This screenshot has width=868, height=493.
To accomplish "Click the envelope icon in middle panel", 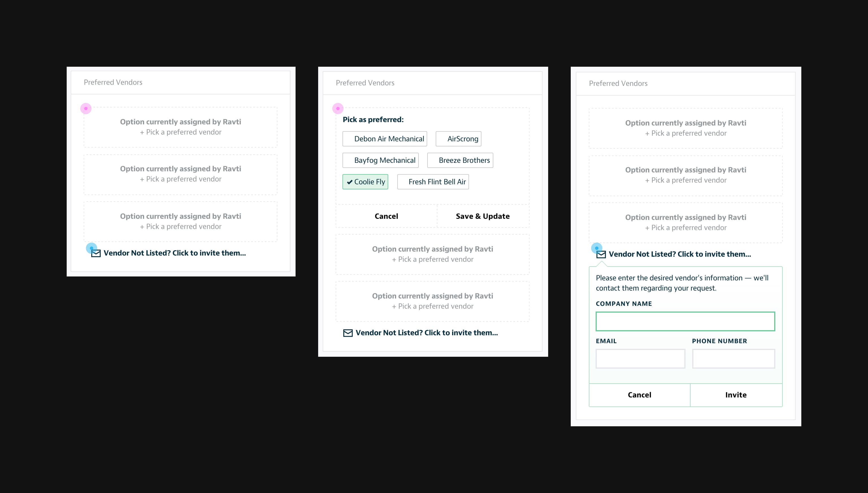I will pos(348,333).
